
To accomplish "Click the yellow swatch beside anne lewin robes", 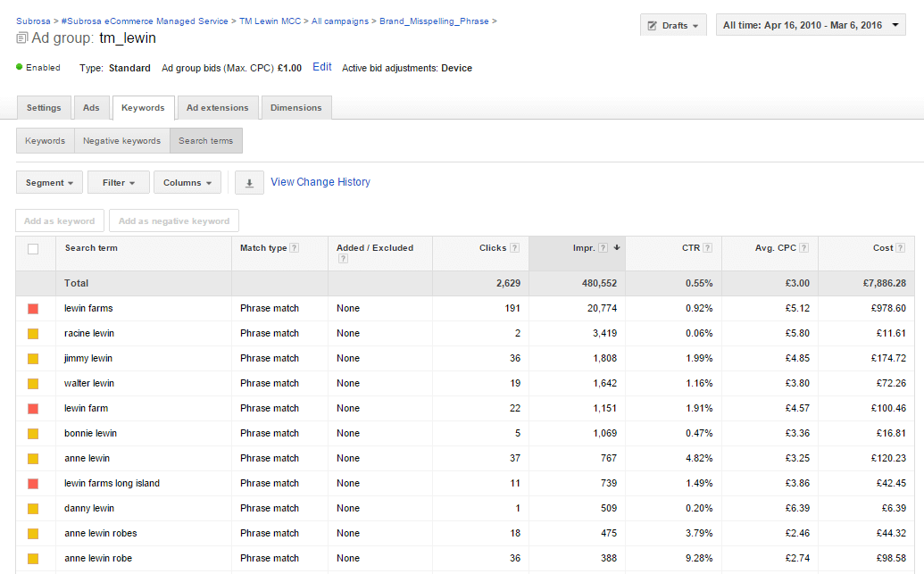I will [x=33, y=534].
